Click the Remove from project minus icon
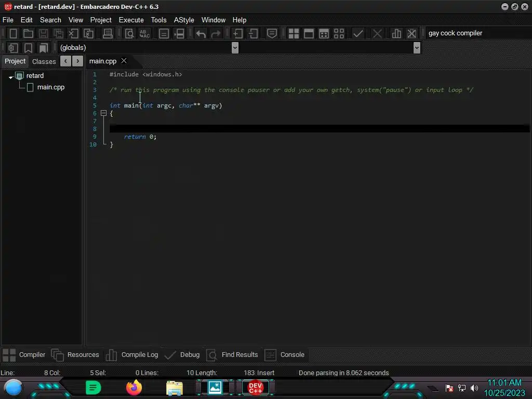The height and width of the screenshot is (399, 532). (253, 33)
